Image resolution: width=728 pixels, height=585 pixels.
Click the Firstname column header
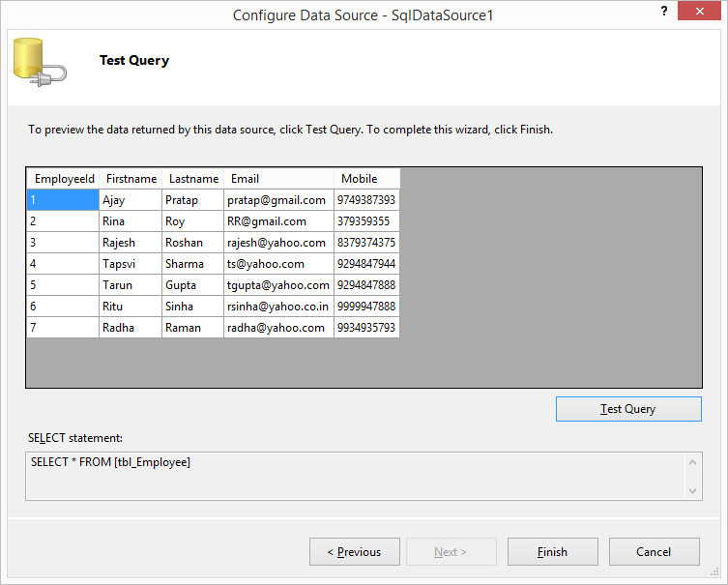131,179
